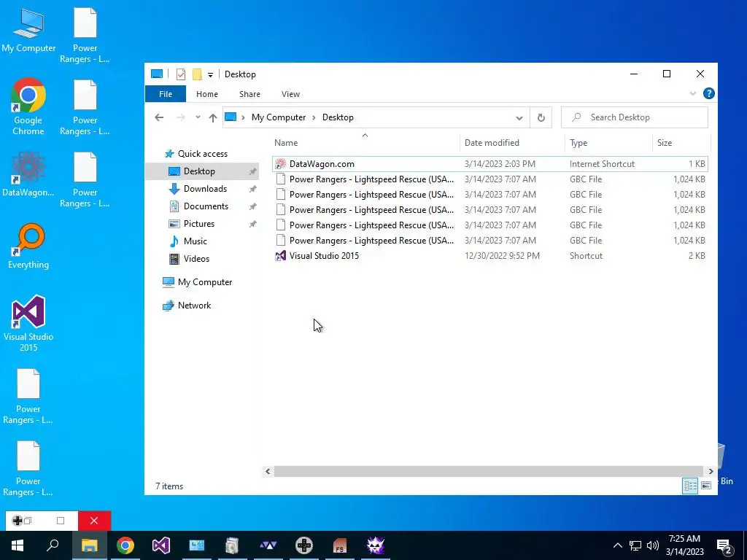Switch to the View ribbon tab
This screenshot has height=560, width=747.
point(290,94)
